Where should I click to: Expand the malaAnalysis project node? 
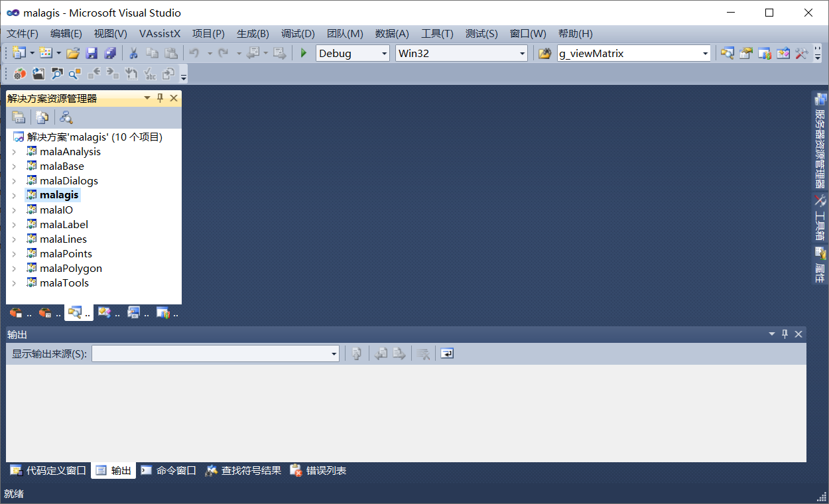tap(14, 152)
